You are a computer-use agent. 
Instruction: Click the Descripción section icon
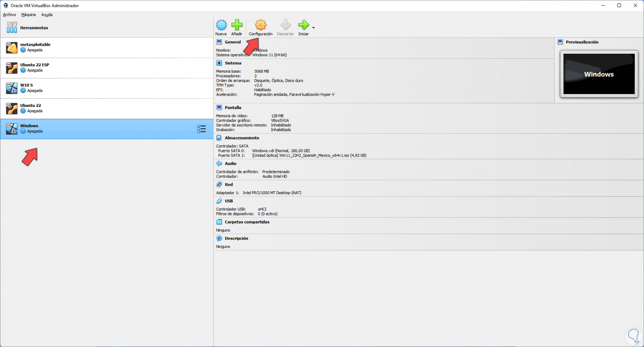pyautogui.click(x=219, y=239)
